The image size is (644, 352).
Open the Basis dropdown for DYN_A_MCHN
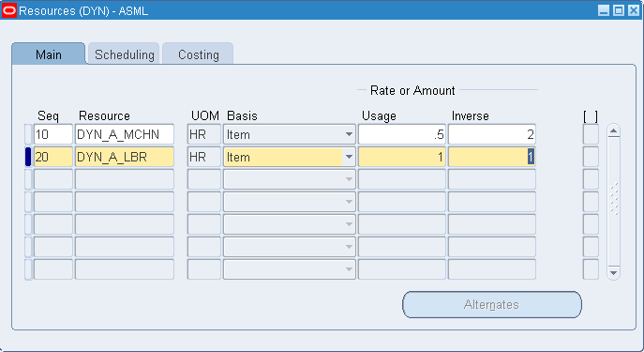(x=349, y=134)
